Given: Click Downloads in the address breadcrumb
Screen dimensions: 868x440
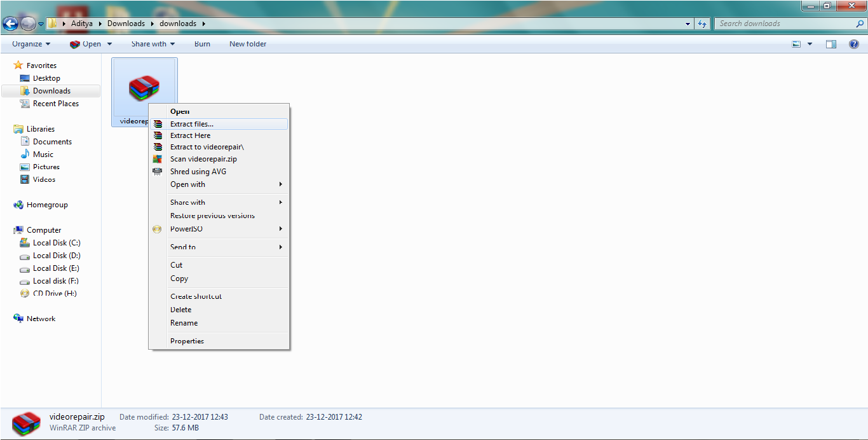Looking at the screenshot, I should tap(126, 24).
